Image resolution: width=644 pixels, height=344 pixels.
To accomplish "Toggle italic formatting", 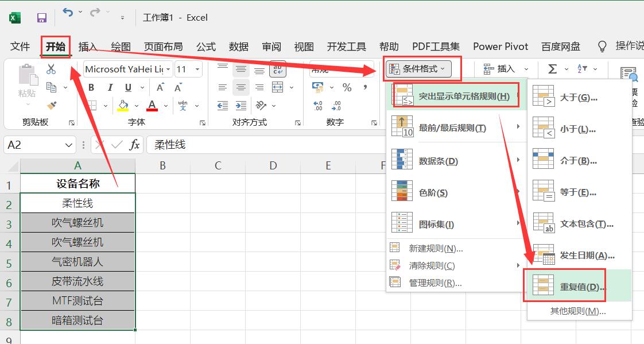I will click(110, 87).
